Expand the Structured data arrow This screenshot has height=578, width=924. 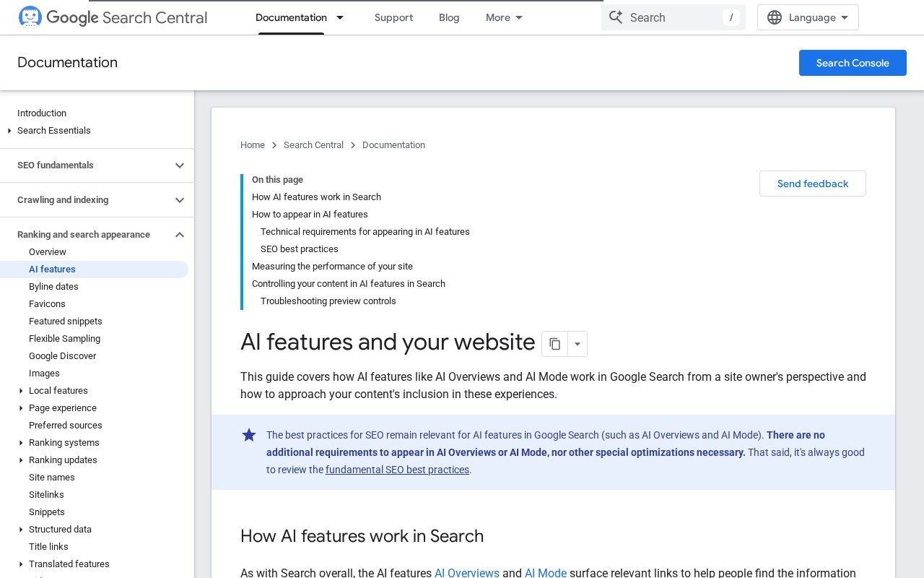pos(21,530)
